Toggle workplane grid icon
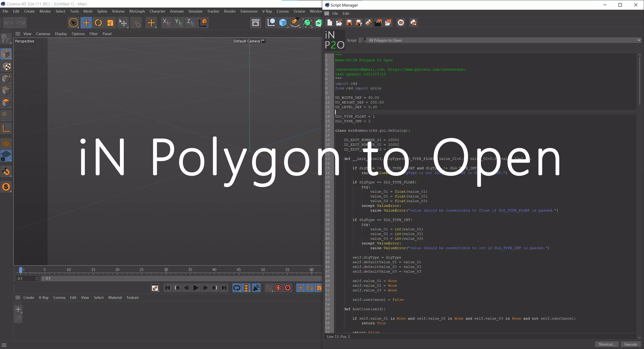The image size is (644, 349). tap(6, 144)
